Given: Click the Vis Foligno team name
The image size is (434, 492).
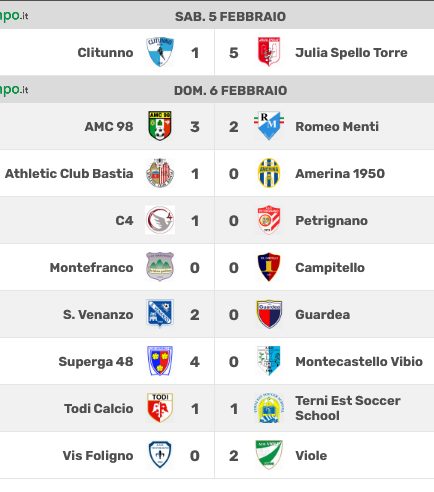Looking at the screenshot, I should [x=98, y=456].
